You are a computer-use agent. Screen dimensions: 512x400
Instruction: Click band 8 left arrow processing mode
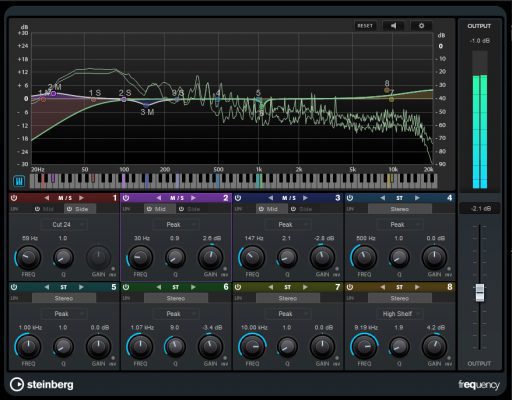point(383,287)
